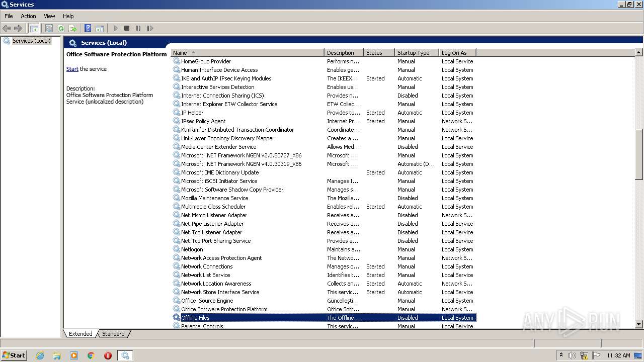
Task: Click the volume speaker tray icon
Action: (x=572, y=355)
